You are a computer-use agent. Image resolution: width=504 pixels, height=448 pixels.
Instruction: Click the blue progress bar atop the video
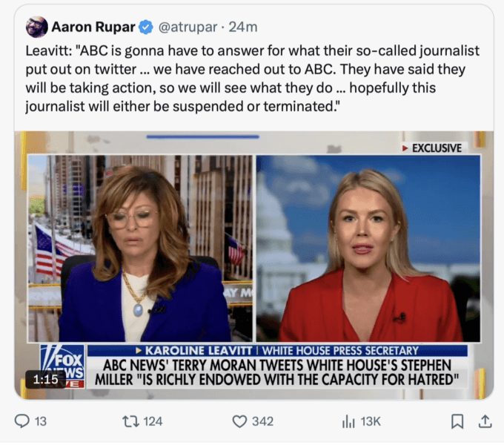pos(203,136)
